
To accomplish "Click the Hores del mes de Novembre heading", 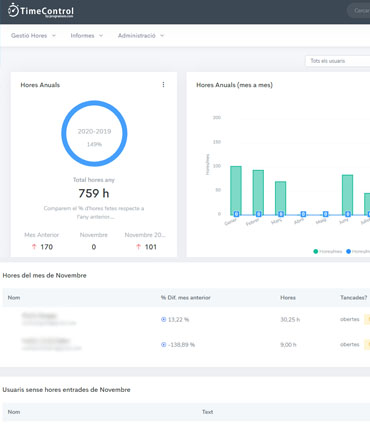I will click(x=44, y=275).
